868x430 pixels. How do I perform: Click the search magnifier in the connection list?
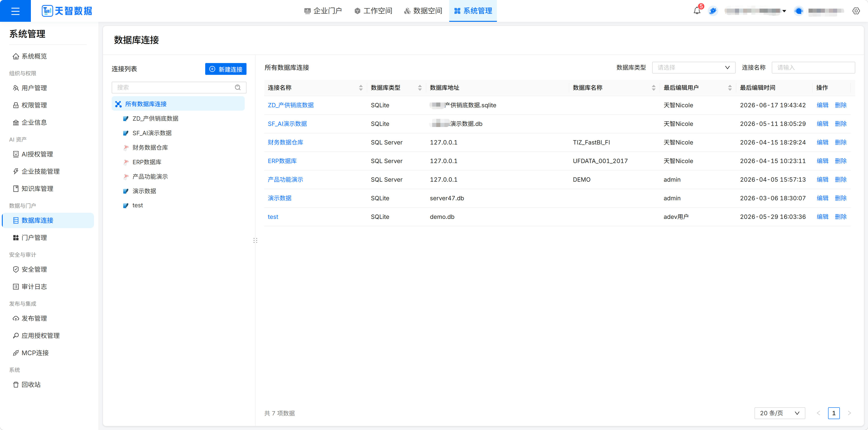[238, 88]
